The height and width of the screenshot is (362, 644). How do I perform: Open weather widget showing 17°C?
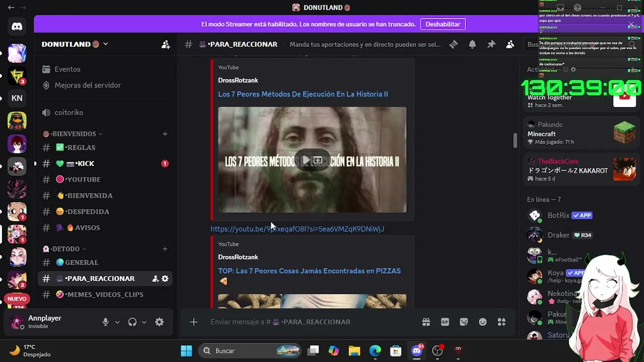click(x=30, y=350)
